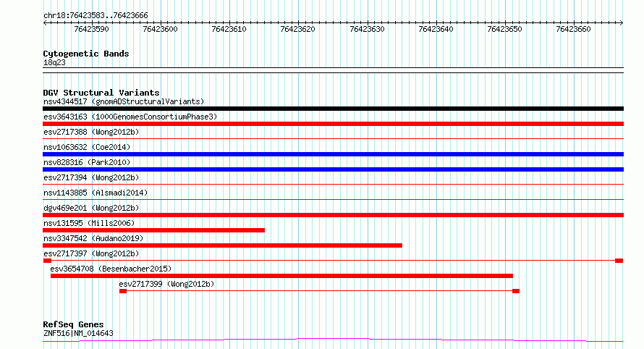This screenshot has height=349, width=644.
Task: Click the 18q23 band label
Action: point(54,62)
